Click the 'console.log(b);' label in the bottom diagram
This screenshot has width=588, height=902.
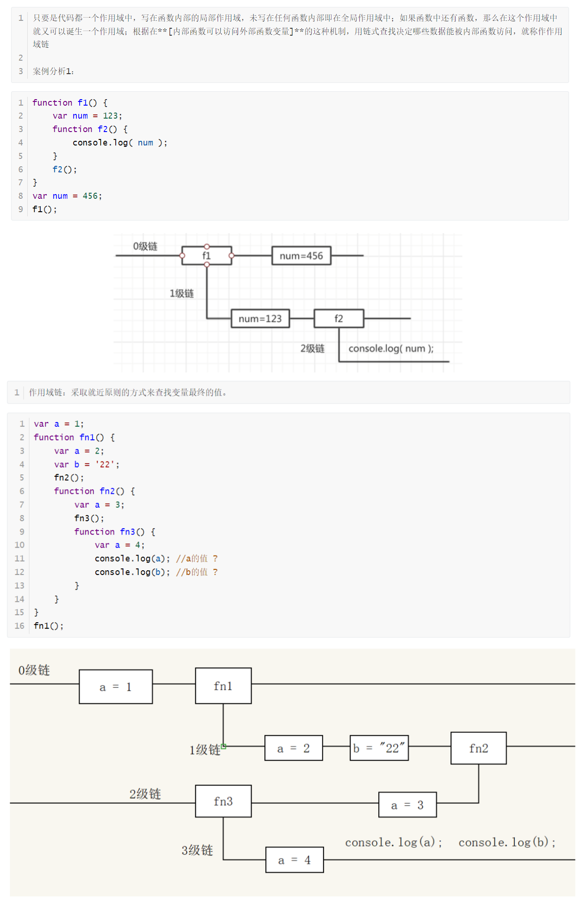507,842
